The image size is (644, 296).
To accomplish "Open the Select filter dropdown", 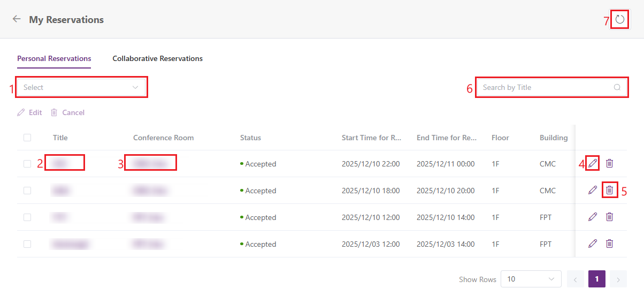I will [x=81, y=87].
